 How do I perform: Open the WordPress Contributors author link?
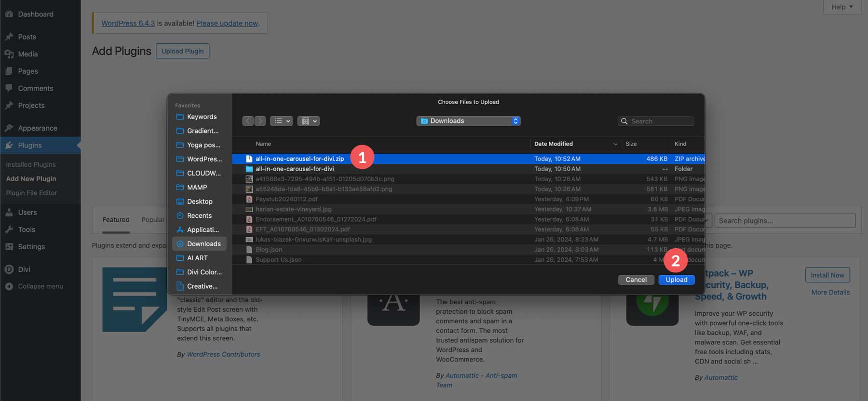pyautogui.click(x=223, y=354)
